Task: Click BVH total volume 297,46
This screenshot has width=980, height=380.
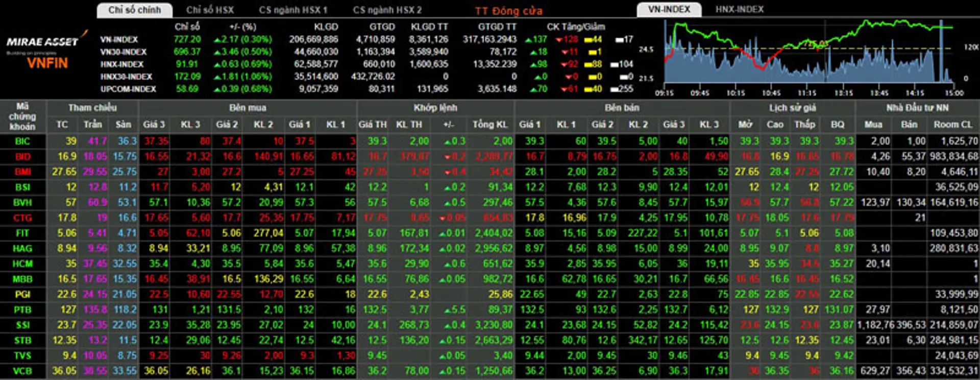Action: pyautogui.click(x=498, y=203)
